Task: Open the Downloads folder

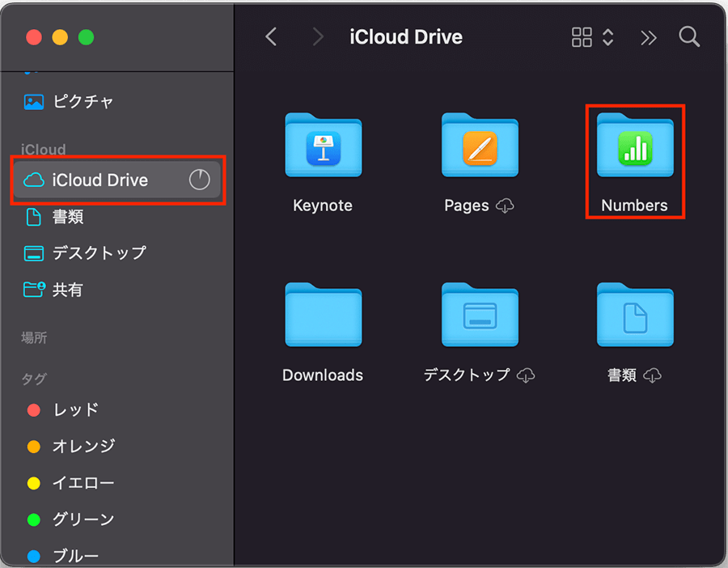Action: [x=323, y=315]
